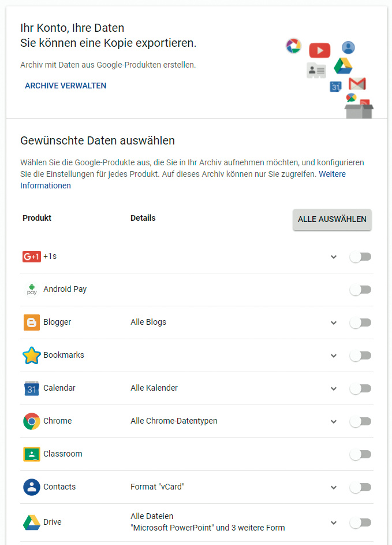Enable the Android Pay toggle
This screenshot has height=545, width=392.
coord(360,289)
